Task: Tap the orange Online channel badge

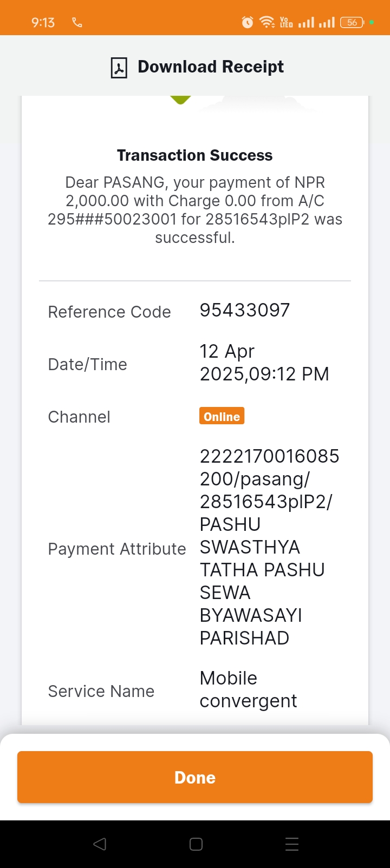Action: coord(222,416)
